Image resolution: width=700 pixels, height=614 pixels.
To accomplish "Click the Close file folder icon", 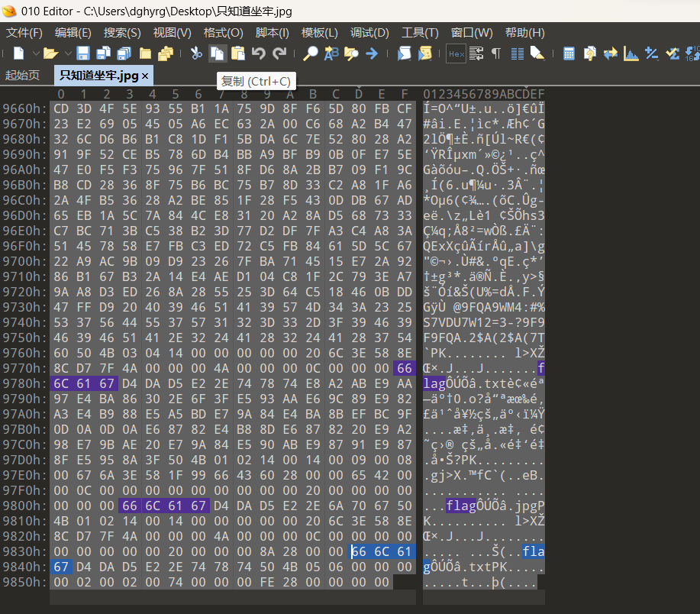I will (x=146, y=53).
